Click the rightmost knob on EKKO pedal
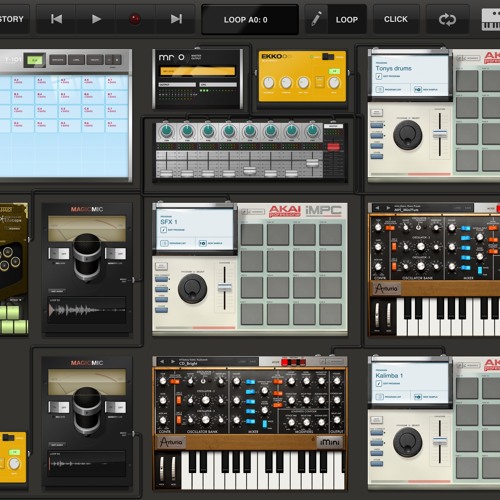This screenshot has width=500, height=500. [334, 83]
